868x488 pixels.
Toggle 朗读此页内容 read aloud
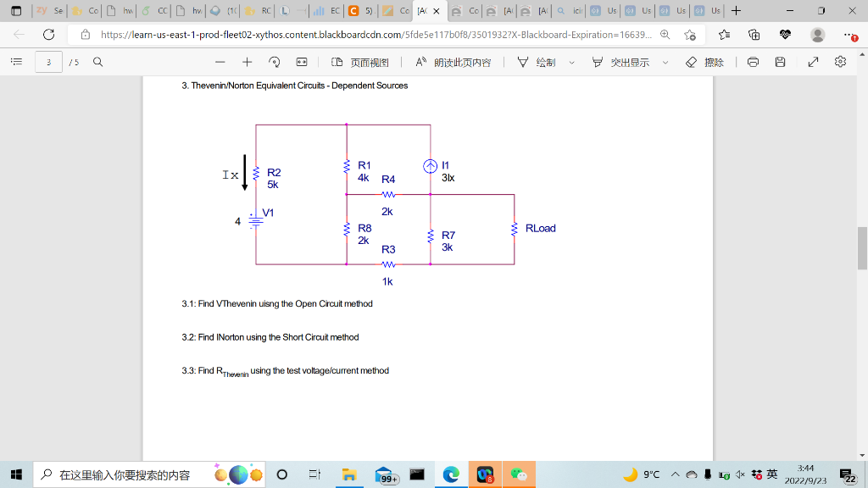[453, 62]
